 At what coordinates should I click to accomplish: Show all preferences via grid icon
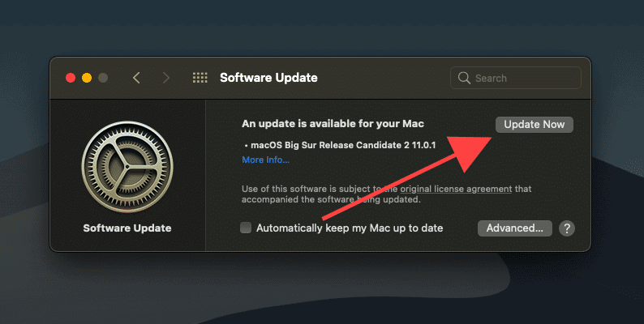pos(200,78)
